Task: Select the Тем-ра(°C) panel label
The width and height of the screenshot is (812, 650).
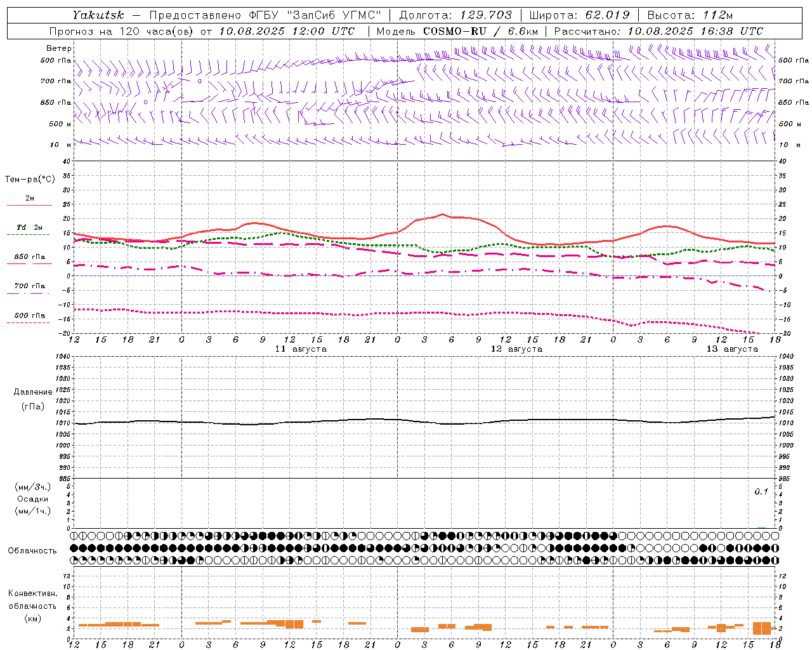Action: tap(30, 179)
